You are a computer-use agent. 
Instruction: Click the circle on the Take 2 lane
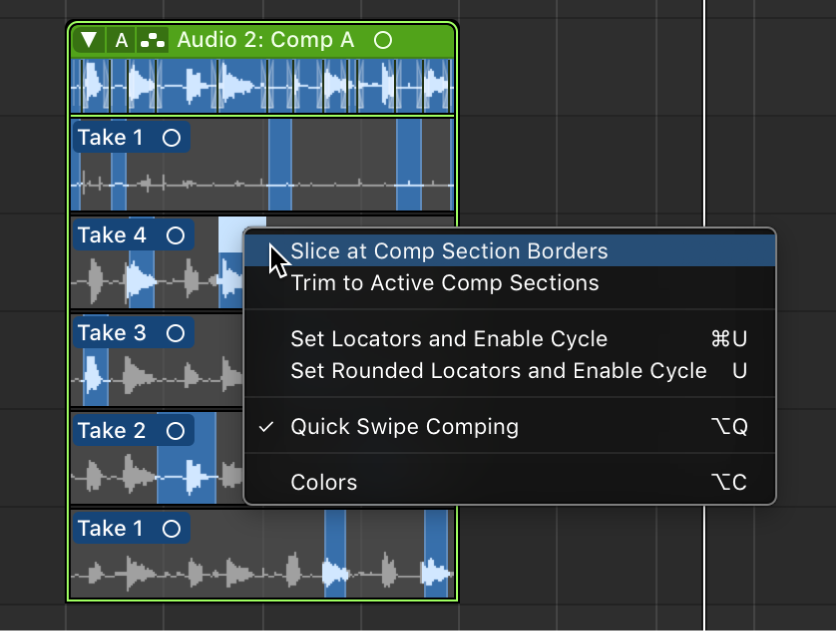click(175, 431)
